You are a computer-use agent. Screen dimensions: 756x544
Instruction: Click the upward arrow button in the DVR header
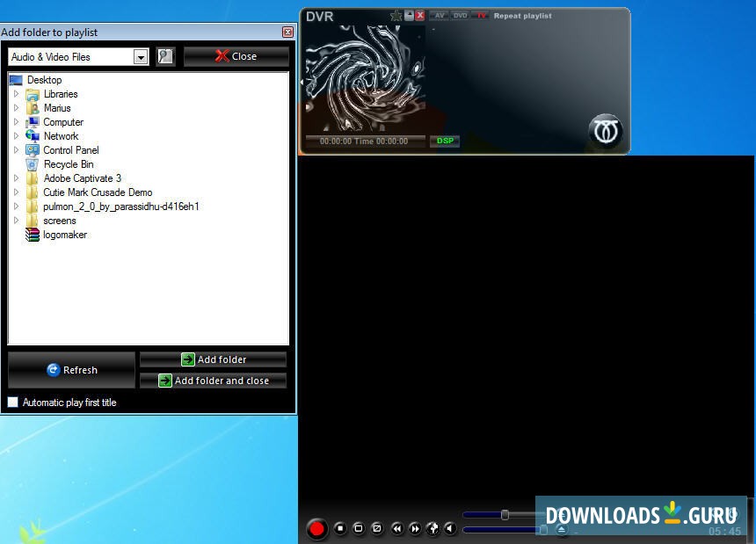(410, 16)
